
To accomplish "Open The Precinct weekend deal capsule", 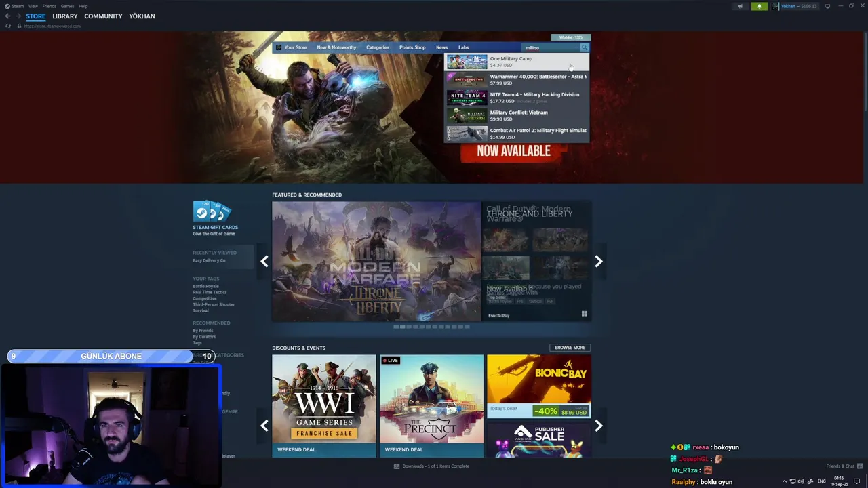I will pyautogui.click(x=431, y=405).
